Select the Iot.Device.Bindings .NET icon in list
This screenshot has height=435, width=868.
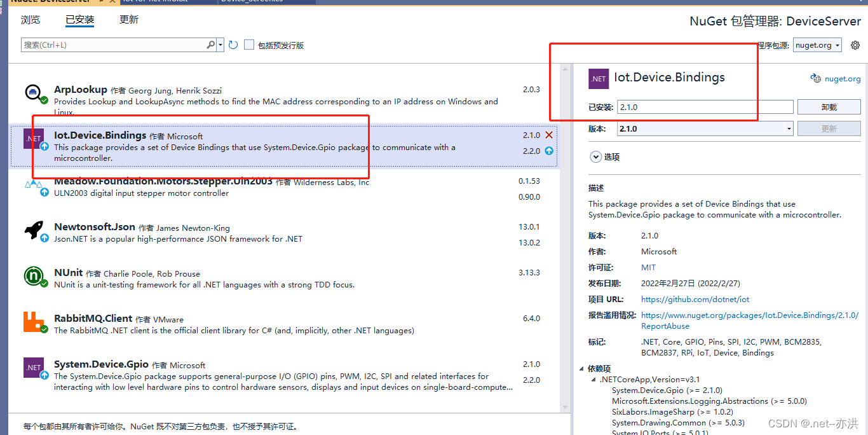pos(34,139)
